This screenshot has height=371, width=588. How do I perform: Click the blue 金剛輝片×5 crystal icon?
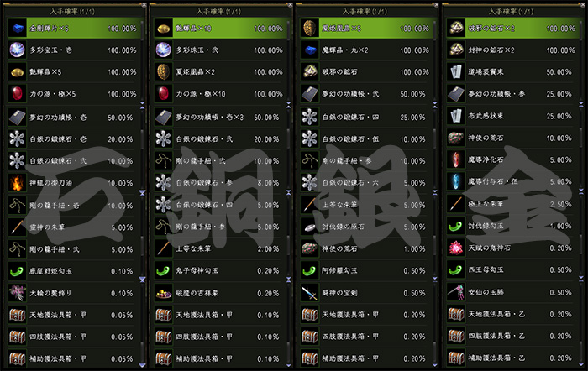(x=18, y=28)
